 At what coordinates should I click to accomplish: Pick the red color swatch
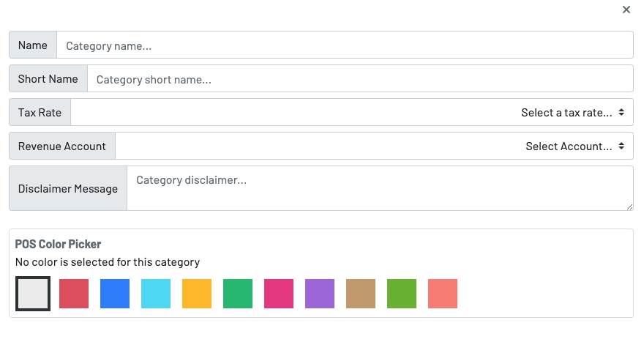click(74, 294)
